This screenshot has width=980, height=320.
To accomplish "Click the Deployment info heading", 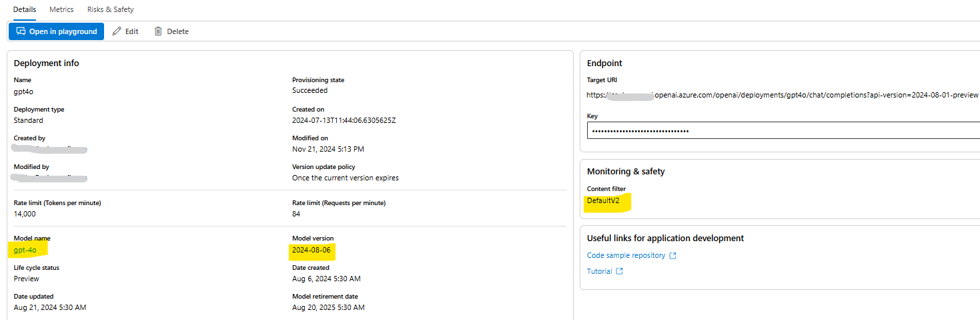I will [47, 63].
